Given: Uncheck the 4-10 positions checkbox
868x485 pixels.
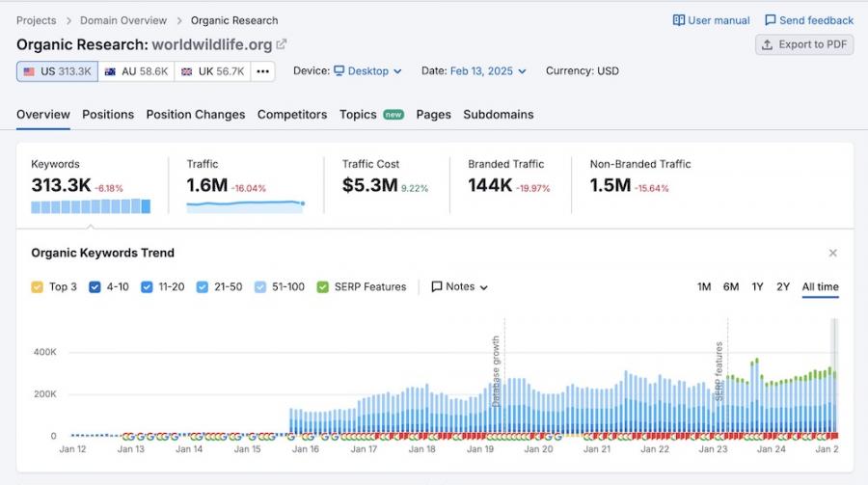Looking at the screenshot, I should coord(95,286).
